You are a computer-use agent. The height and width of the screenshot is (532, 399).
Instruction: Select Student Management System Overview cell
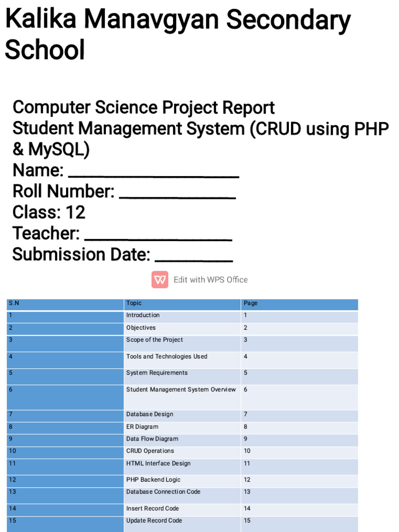tap(182, 397)
